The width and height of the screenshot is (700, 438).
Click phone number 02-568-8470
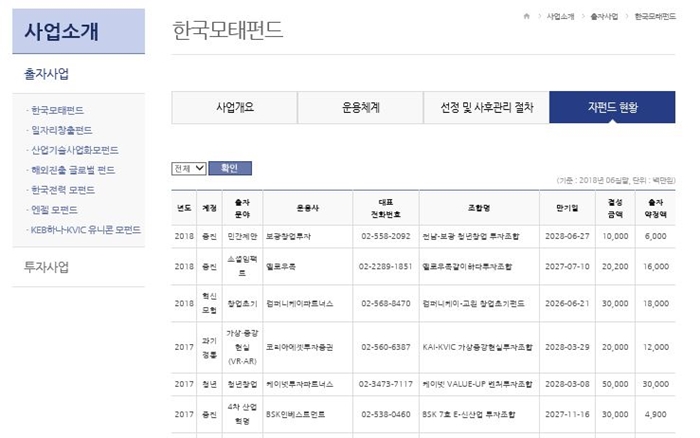(x=386, y=304)
